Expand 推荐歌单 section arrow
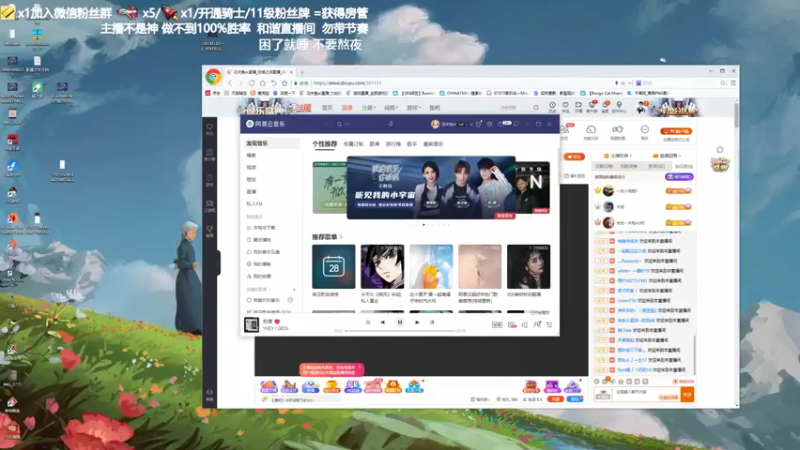Viewport: 800px width, 450px height. pyautogui.click(x=341, y=237)
